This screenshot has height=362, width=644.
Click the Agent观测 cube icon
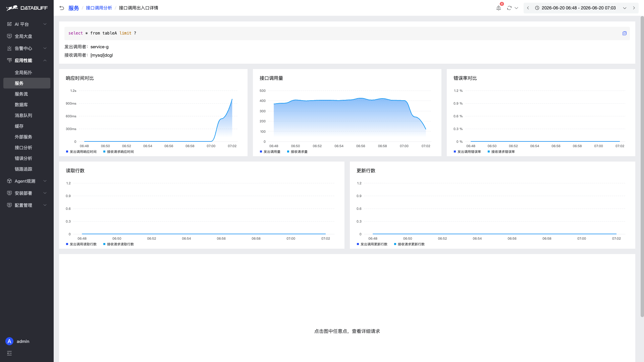point(9,181)
